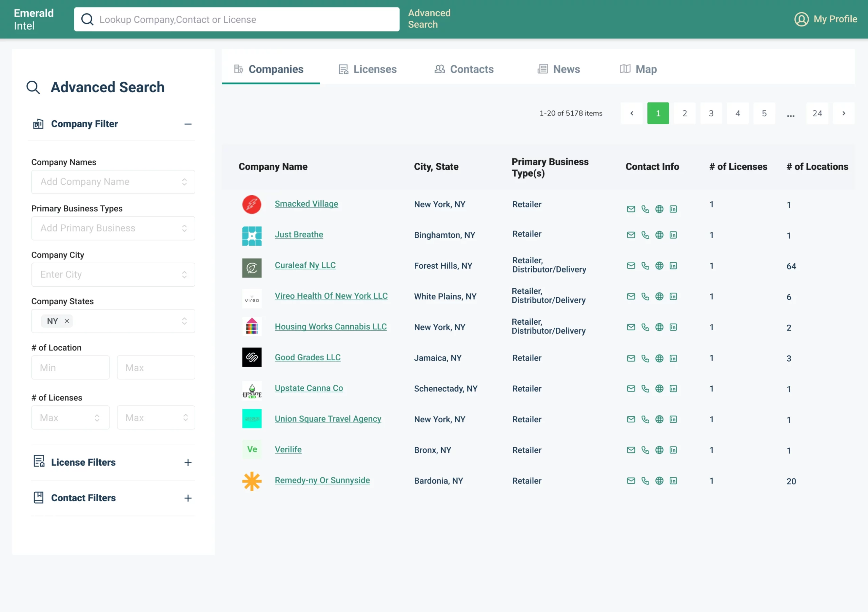868x612 pixels.
Task: Collapse the Company Filter section
Action: coord(188,124)
